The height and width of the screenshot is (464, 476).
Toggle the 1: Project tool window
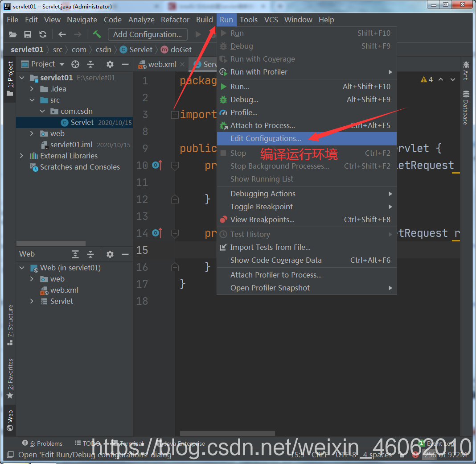coord(10,79)
